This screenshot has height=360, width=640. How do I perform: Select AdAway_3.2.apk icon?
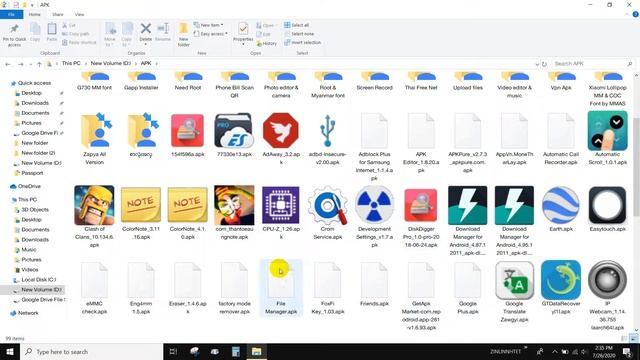point(281,131)
